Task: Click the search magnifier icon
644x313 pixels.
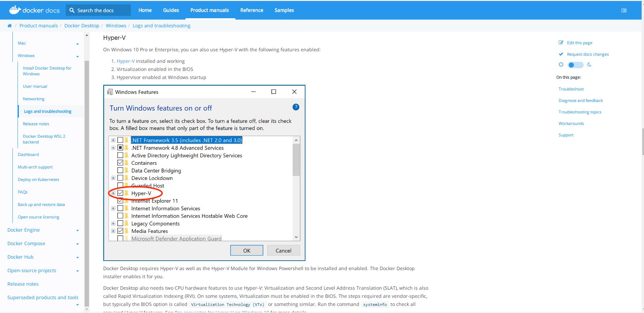Action: tap(72, 10)
